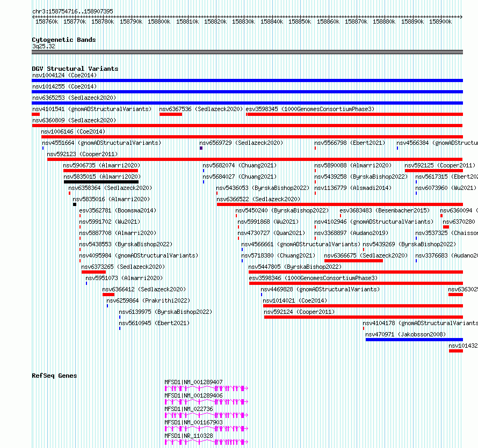This screenshot has height=448, width=478.
Task: Click the red bar under nsv6373265 (Sedlazeck2020)
Action: pyautogui.click(x=93, y=272)
